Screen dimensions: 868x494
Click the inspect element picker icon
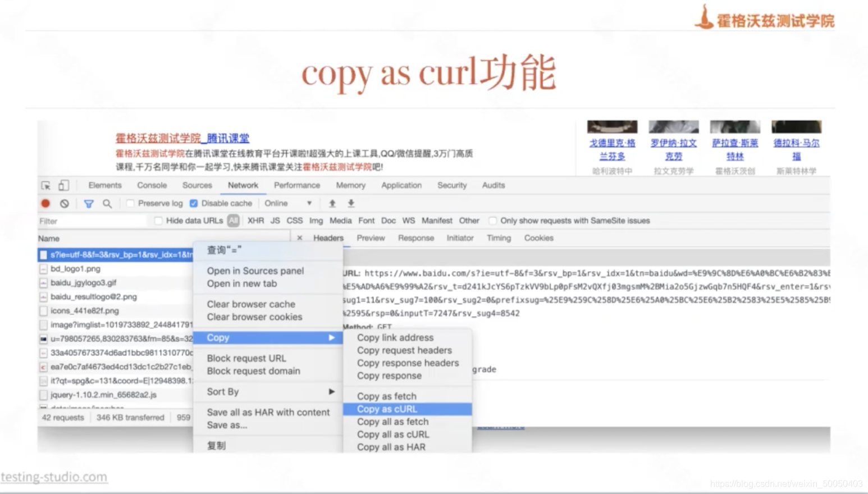[46, 185]
